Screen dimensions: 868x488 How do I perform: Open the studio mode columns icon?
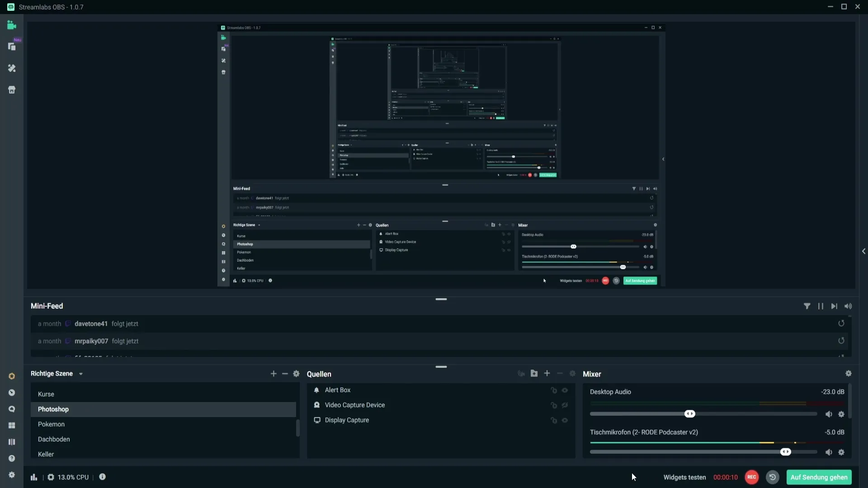pos(12,442)
